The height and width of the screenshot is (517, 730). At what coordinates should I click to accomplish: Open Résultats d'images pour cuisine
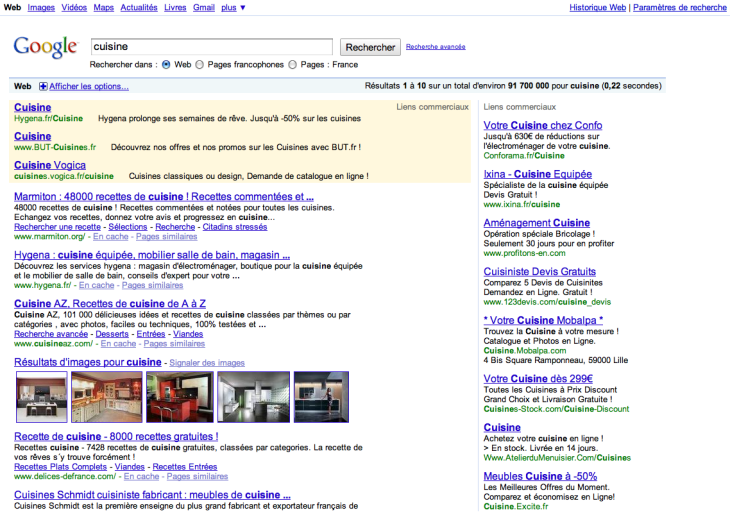tap(88, 362)
